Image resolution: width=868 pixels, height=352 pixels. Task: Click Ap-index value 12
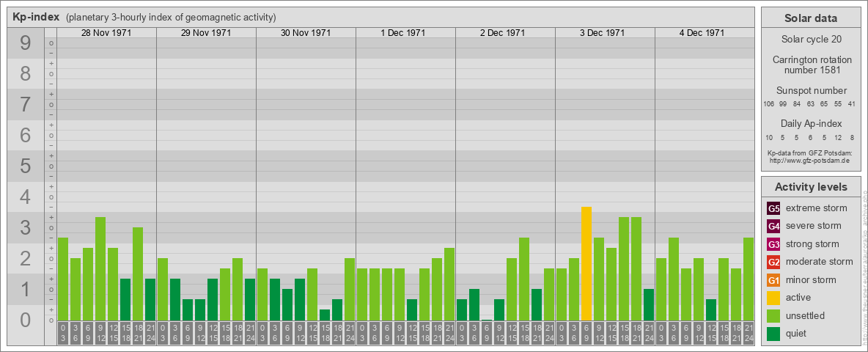(x=838, y=137)
